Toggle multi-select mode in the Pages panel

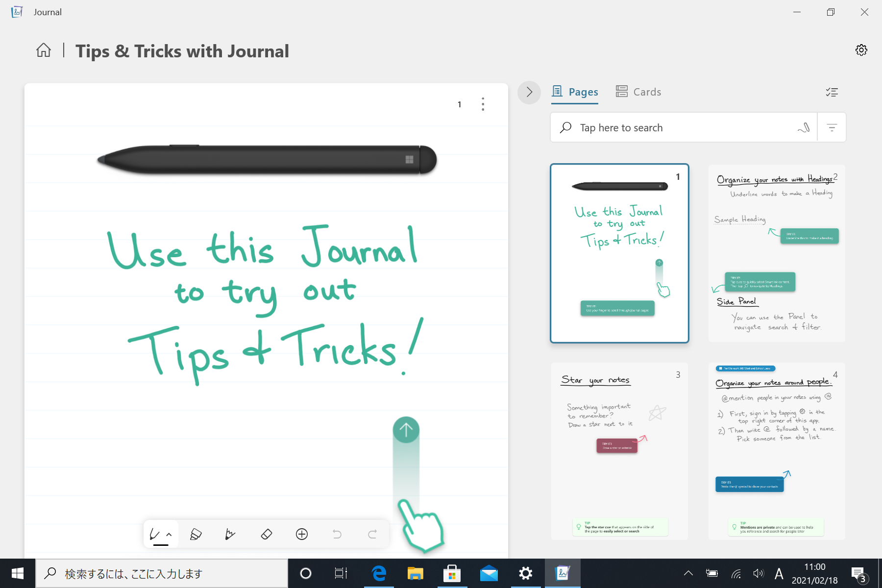(x=832, y=92)
